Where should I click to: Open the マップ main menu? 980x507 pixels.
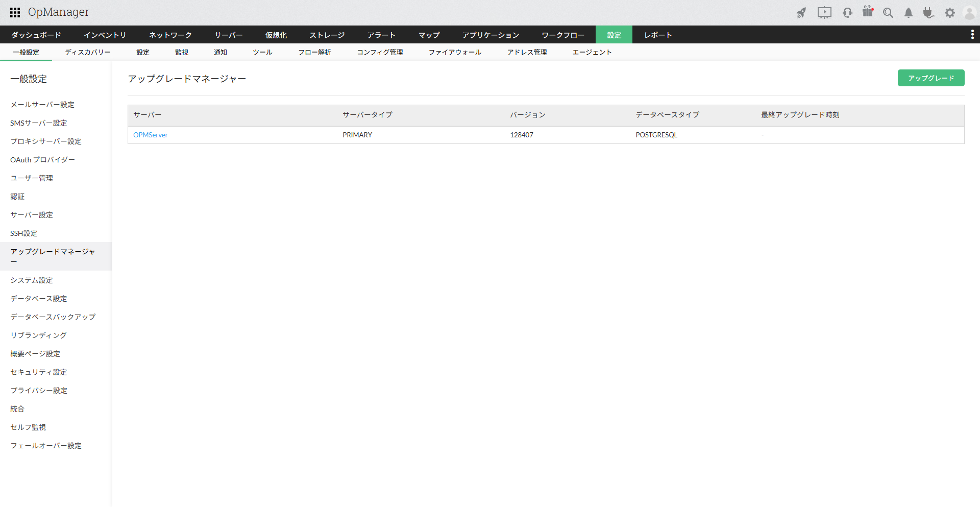(x=429, y=35)
